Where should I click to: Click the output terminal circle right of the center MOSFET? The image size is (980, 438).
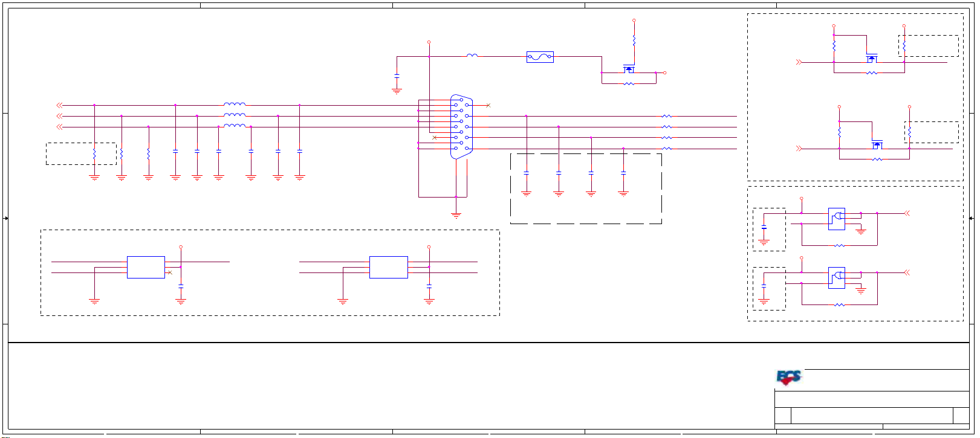tap(665, 72)
